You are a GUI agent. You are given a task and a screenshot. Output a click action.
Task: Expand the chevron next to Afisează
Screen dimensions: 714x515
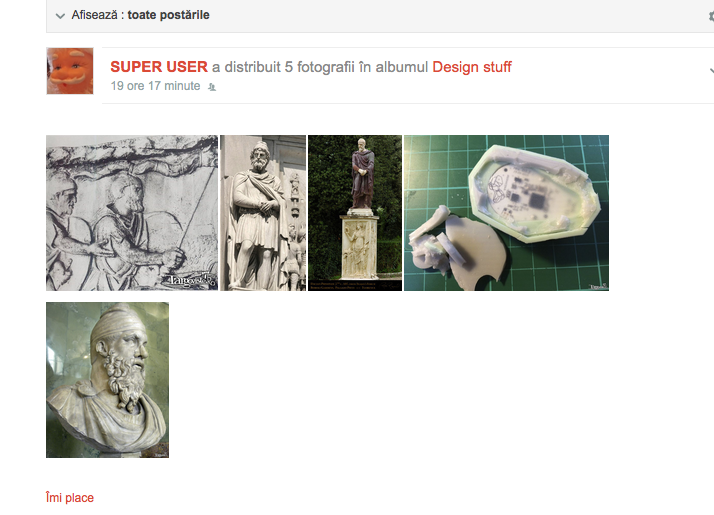(60, 16)
